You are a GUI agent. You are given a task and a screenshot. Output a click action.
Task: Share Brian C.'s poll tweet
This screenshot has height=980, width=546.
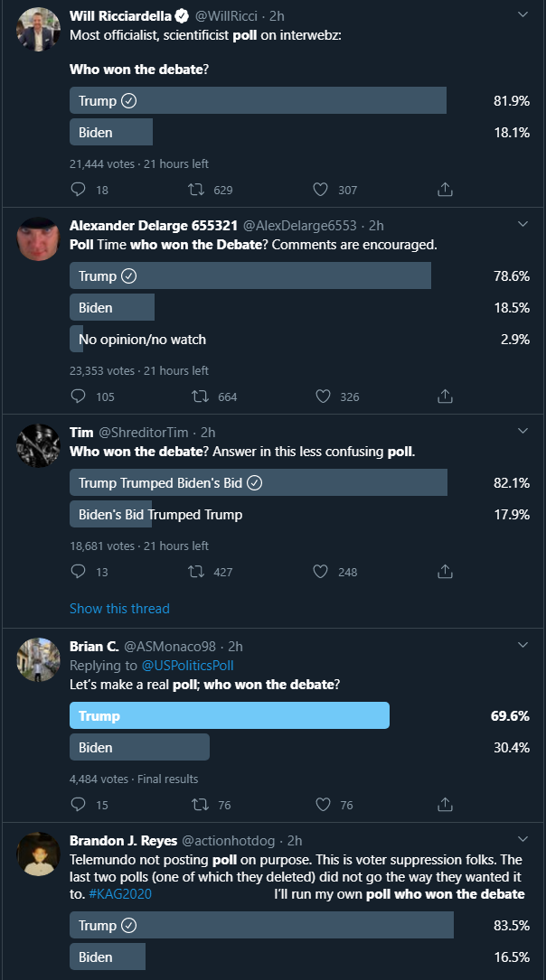445,805
